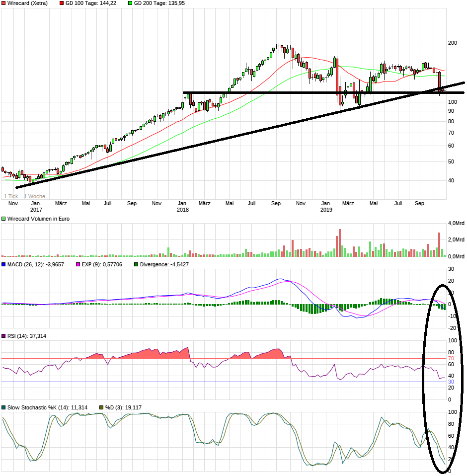This screenshot has width=467, height=476.
Task: Click the 50 price axis label
Action: coord(451,162)
